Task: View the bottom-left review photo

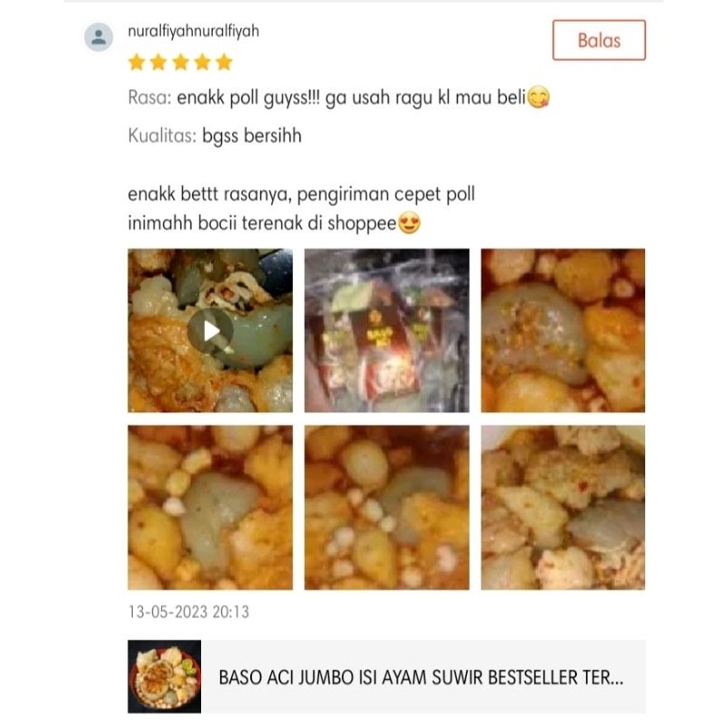Action: 210,508
